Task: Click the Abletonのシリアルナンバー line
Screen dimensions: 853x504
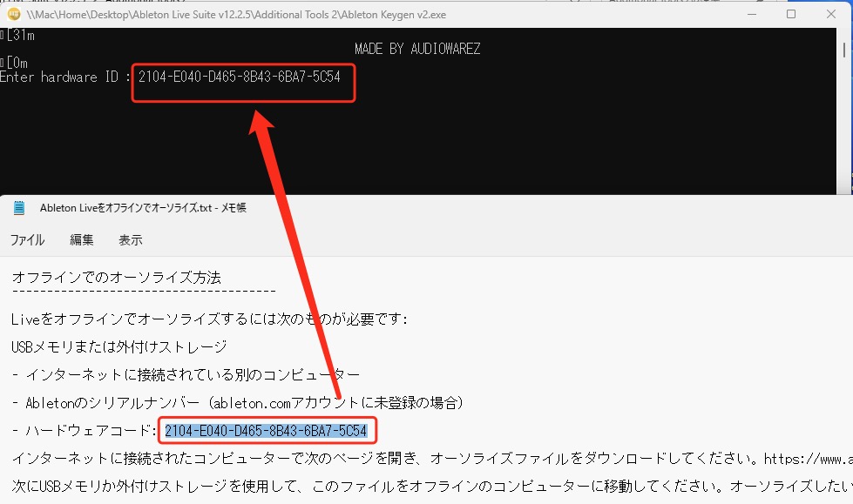Action: (237, 403)
